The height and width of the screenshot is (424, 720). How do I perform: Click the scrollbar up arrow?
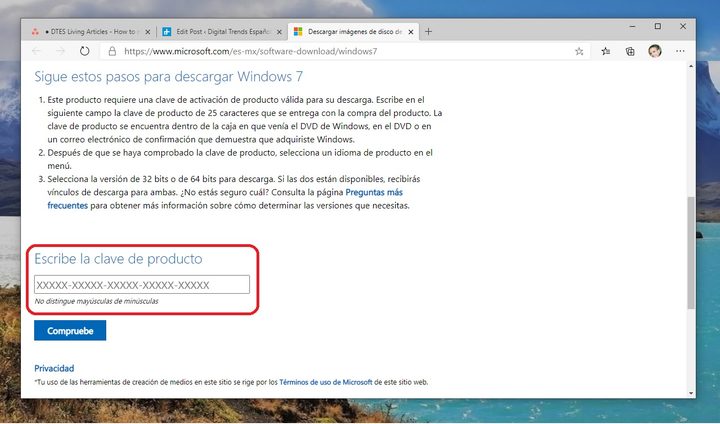[x=691, y=67]
